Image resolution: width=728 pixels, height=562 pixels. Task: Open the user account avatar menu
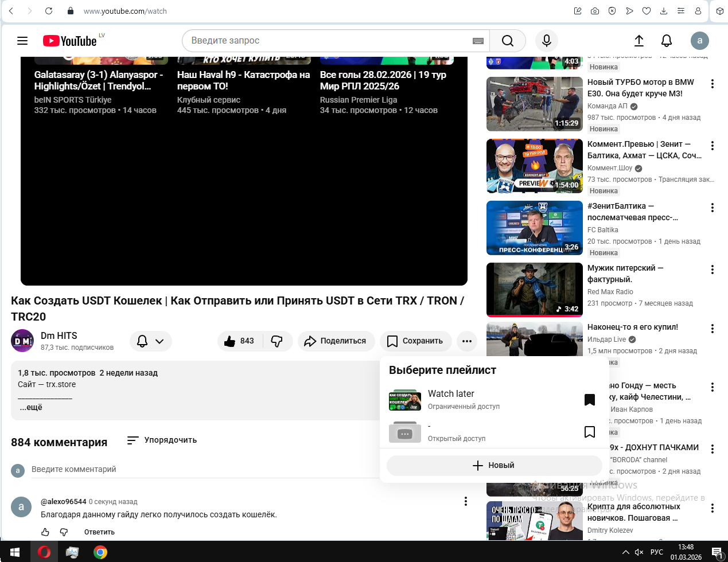point(699,41)
